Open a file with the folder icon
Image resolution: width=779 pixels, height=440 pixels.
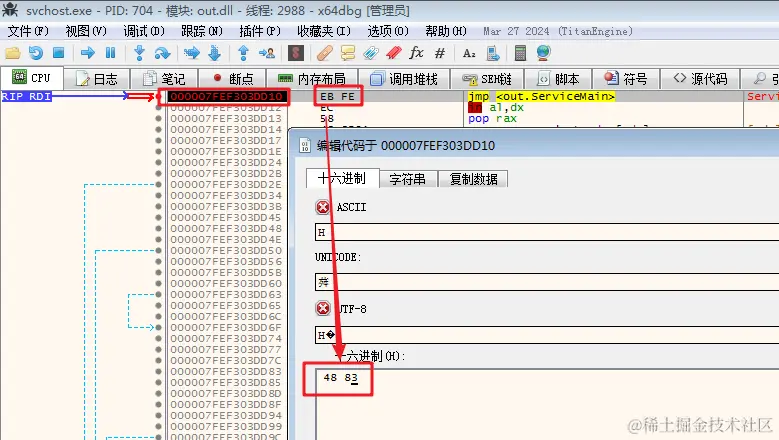pos(13,53)
